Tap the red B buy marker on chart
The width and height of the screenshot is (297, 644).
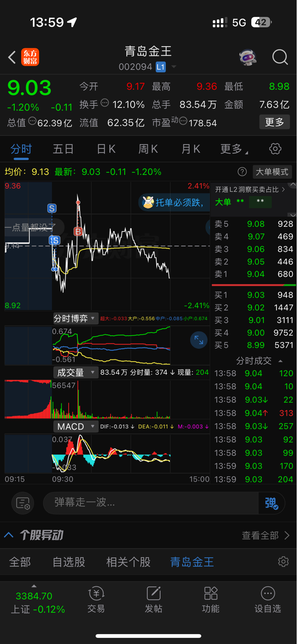point(78,231)
